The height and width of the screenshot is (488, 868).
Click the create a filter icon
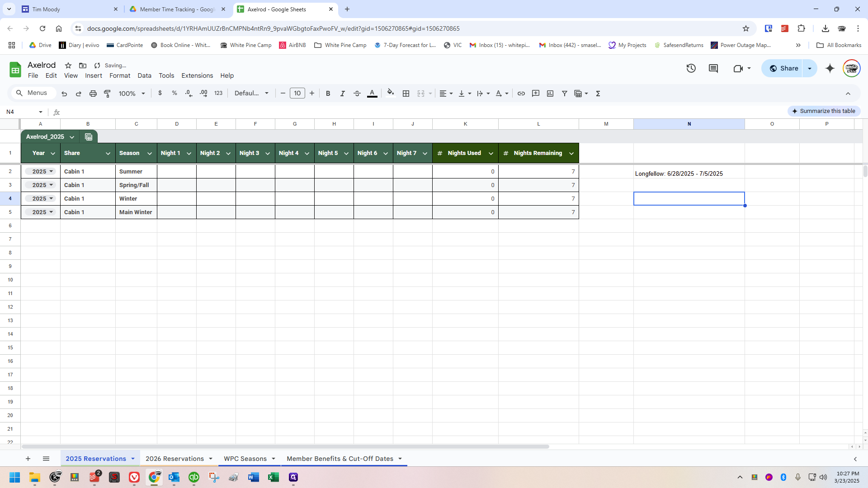[564, 94]
